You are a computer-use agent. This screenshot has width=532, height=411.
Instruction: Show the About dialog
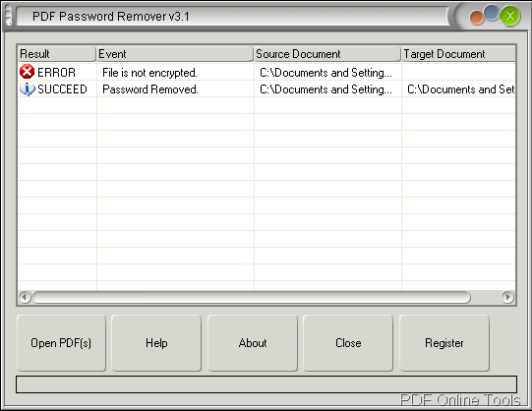(x=253, y=343)
